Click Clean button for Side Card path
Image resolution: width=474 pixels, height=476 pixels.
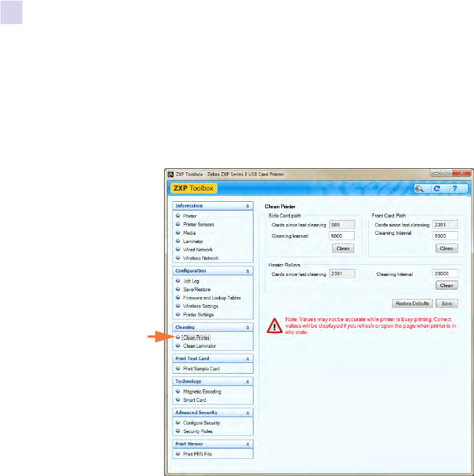click(343, 249)
